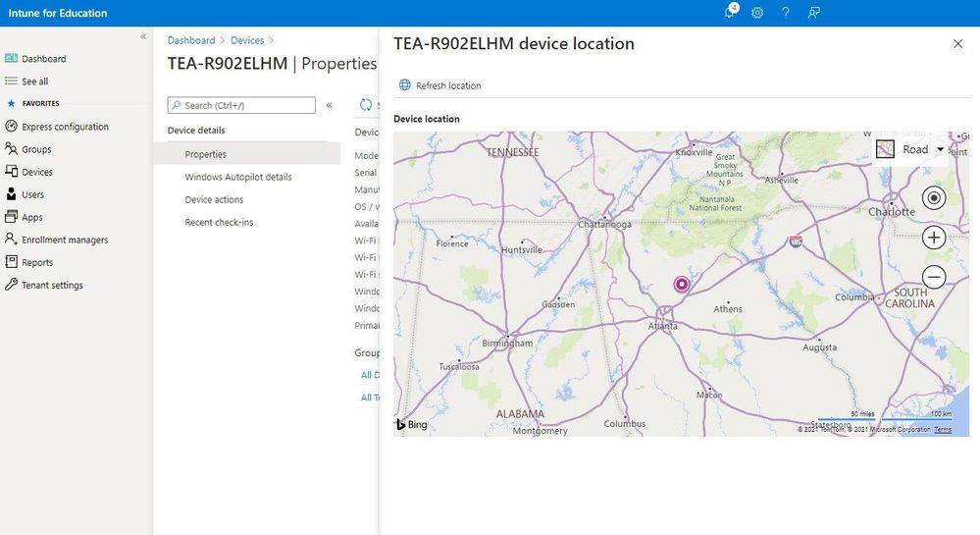Click the Athens label on map
This screenshot has width=980, height=535.
pos(728,309)
